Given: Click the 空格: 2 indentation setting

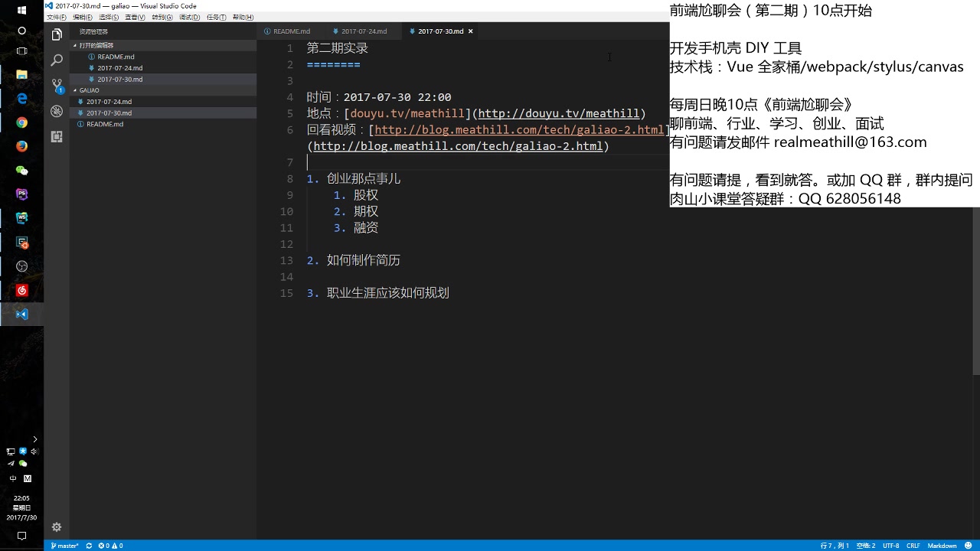Looking at the screenshot, I should point(866,546).
